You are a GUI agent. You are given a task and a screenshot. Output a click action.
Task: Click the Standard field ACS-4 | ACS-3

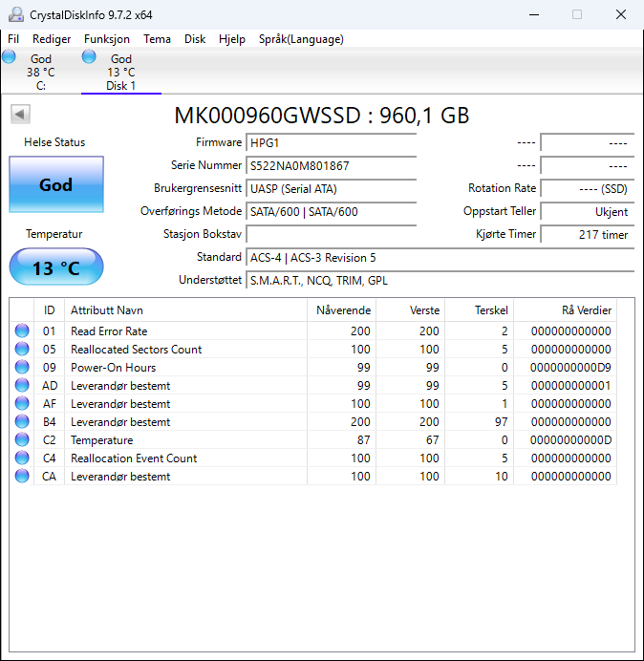440,258
